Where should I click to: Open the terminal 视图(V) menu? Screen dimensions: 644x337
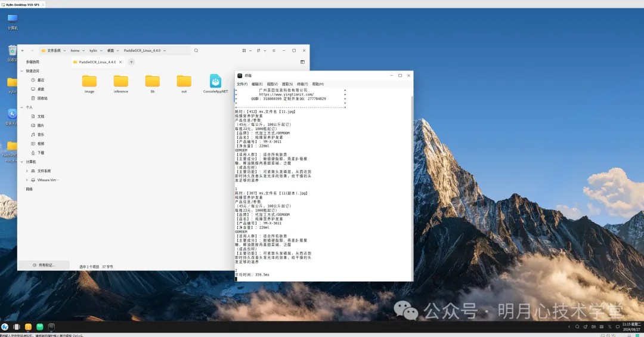(x=273, y=84)
